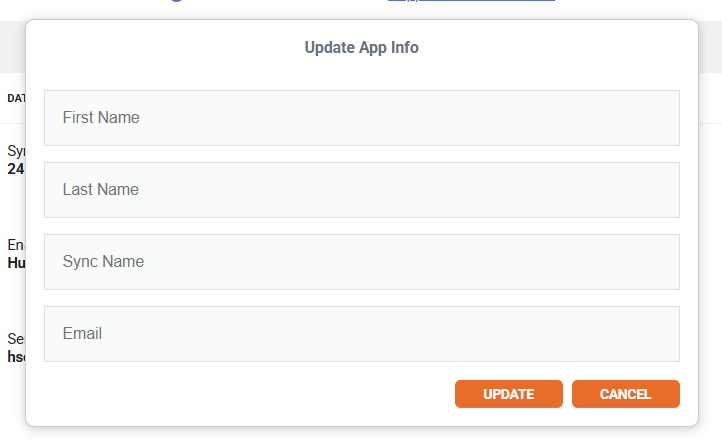Image resolution: width=722 pixels, height=447 pixels.
Task: Dismiss the dialog with the CANCEL button
Action: click(626, 394)
